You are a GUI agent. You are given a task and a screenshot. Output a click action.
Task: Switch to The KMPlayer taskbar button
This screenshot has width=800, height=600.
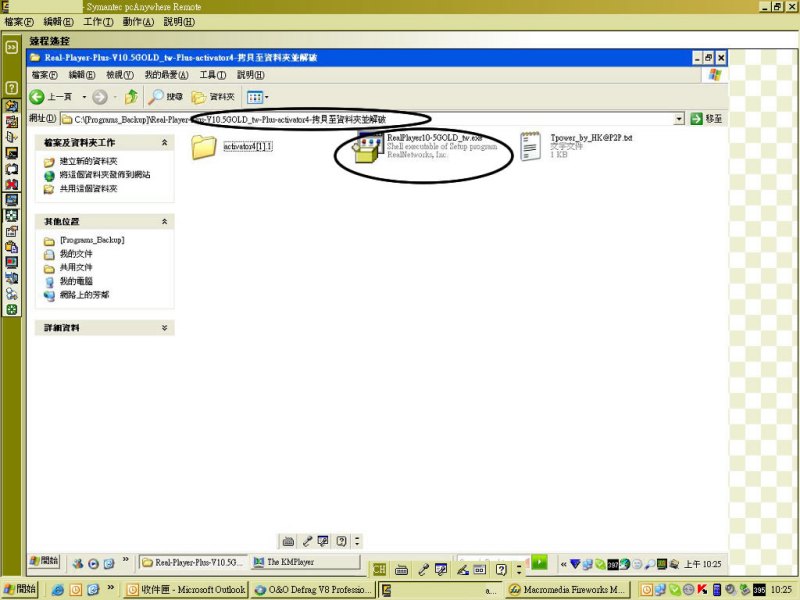[x=306, y=562]
